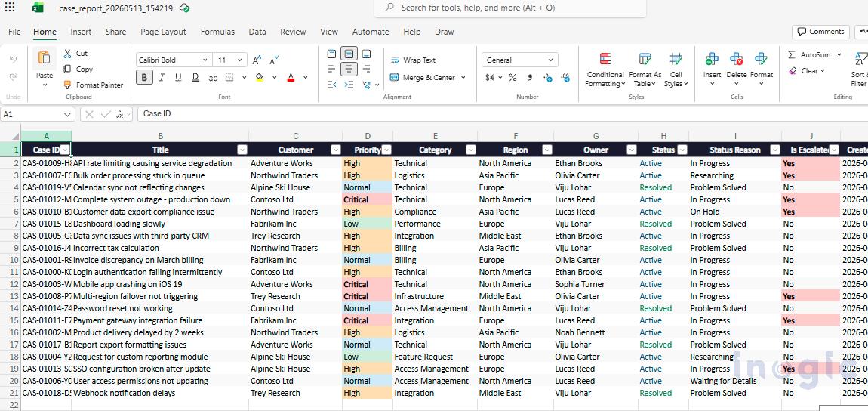This screenshot has width=868, height=411.
Task: Align text left
Action: pyautogui.click(x=331, y=70)
